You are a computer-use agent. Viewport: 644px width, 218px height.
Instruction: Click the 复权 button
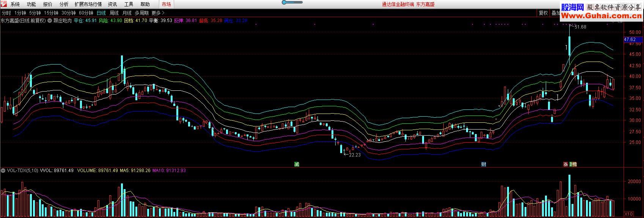pyautogui.click(x=543, y=13)
